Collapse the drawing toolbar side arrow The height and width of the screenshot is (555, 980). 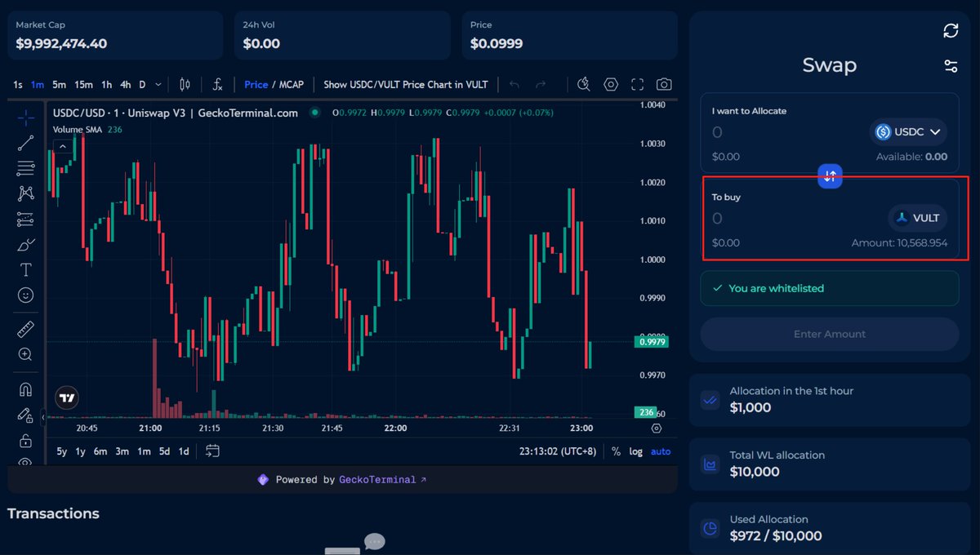click(42, 418)
